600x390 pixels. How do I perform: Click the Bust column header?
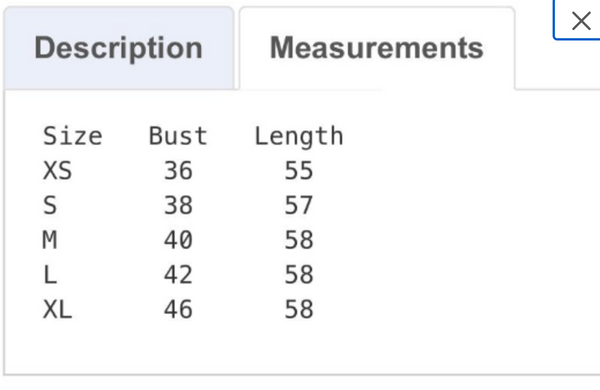pyautogui.click(x=178, y=136)
